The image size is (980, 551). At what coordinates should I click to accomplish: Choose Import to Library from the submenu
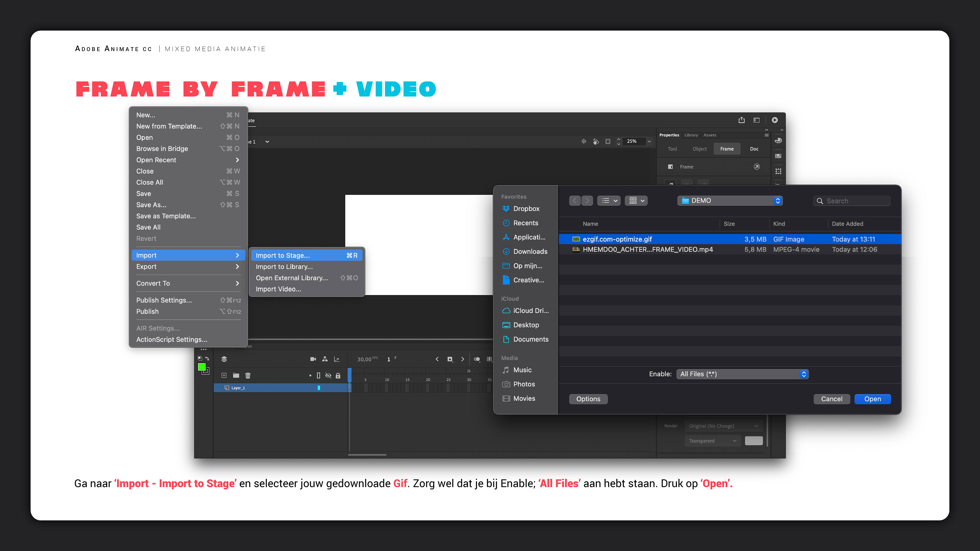tap(284, 267)
